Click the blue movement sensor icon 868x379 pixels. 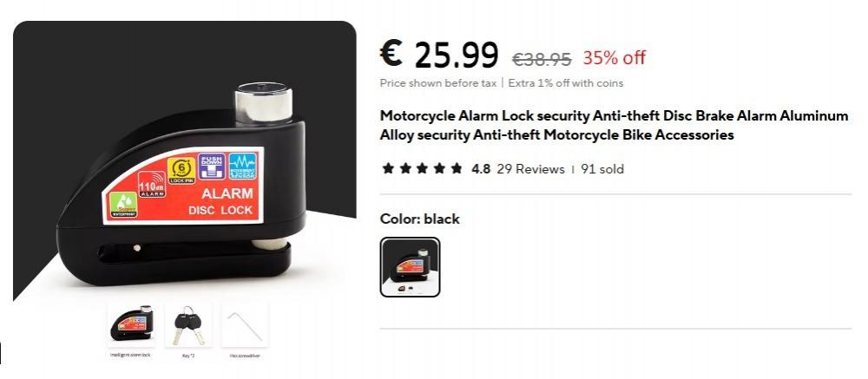243,166
